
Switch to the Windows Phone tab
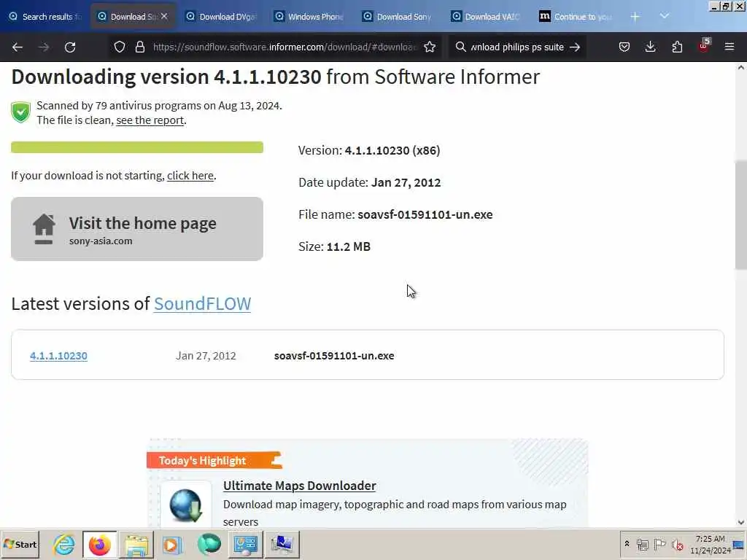pyautogui.click(x=311, y=16)
